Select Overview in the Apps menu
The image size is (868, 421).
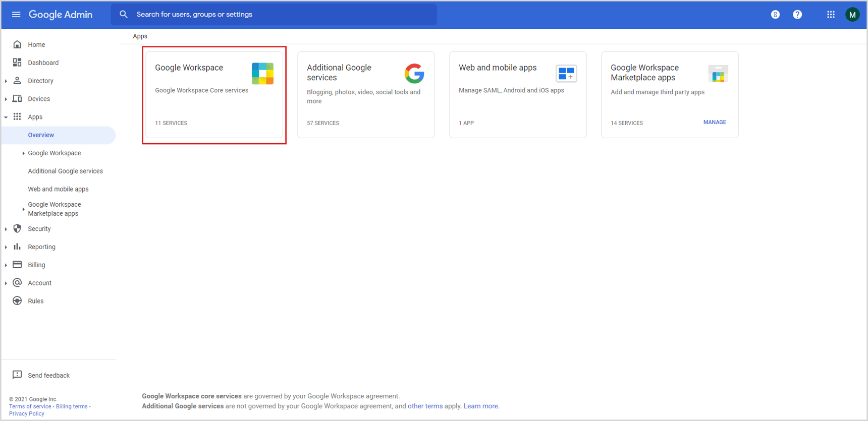41,135
